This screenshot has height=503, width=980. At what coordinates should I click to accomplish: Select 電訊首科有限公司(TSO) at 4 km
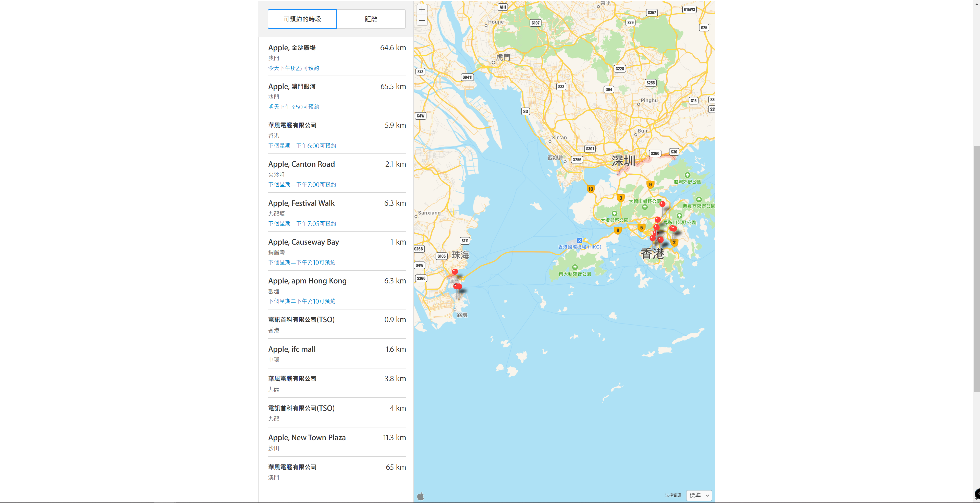[x=337, y=412]
